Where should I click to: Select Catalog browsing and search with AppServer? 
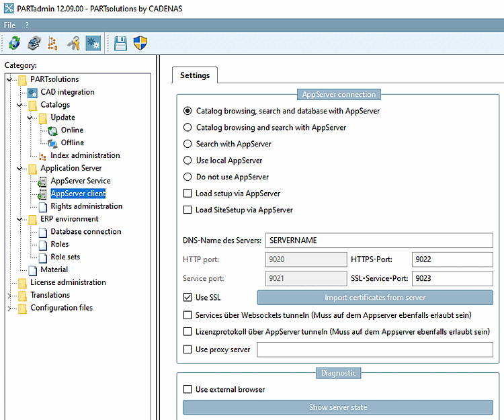pos(187,127)
